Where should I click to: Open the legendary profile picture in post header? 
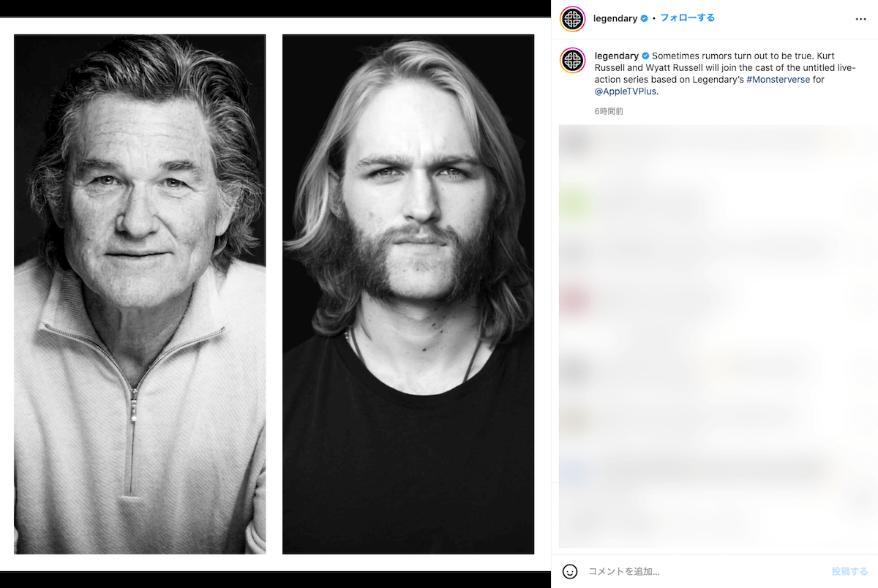(x=572, y=19)
